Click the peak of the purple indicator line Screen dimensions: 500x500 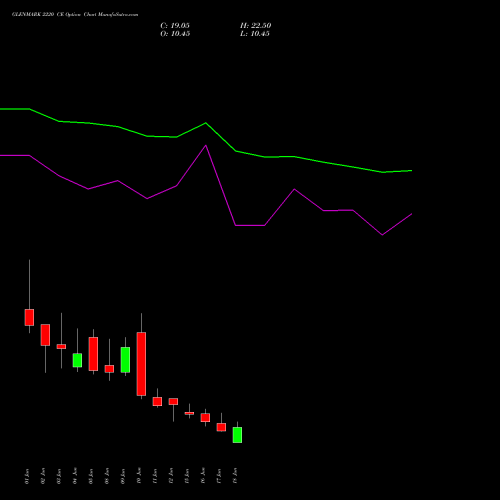pyautogui.click(x=206, y=145)
